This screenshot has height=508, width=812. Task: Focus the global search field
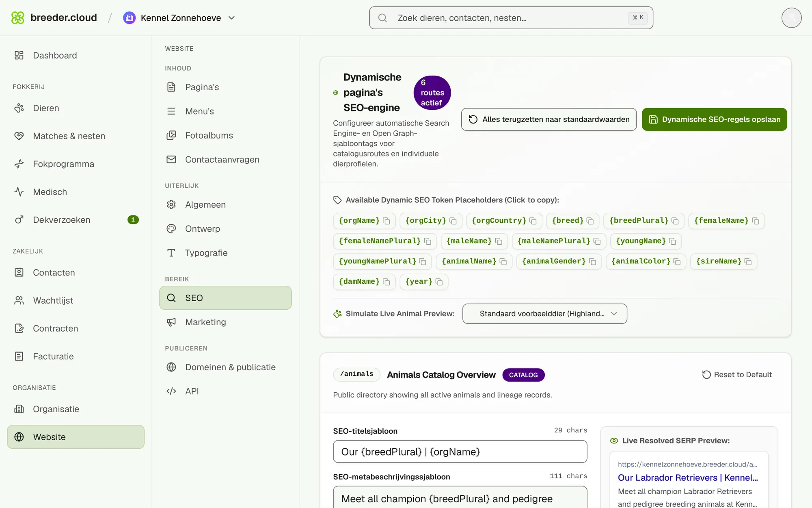pyautogui.click(x=511, y=18)
